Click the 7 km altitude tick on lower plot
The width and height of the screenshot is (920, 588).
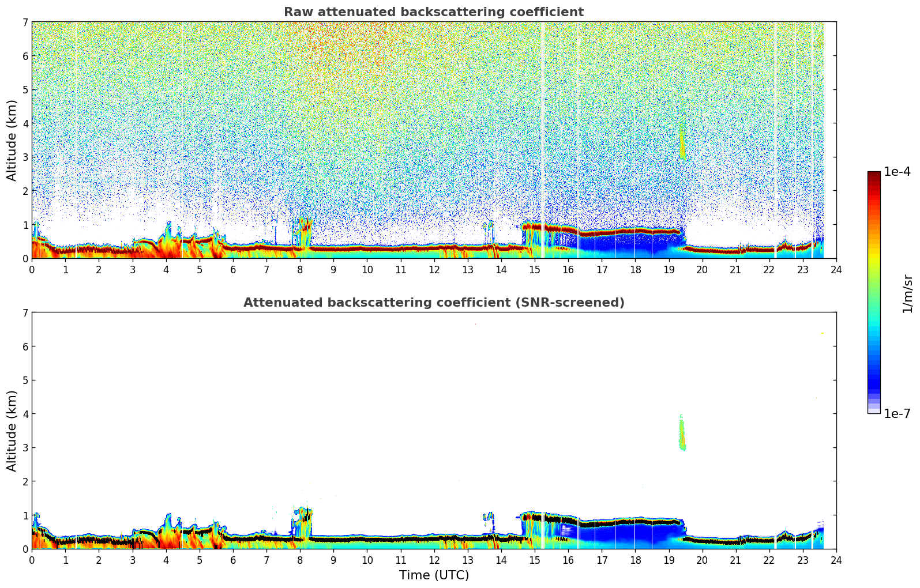(25, 313)
